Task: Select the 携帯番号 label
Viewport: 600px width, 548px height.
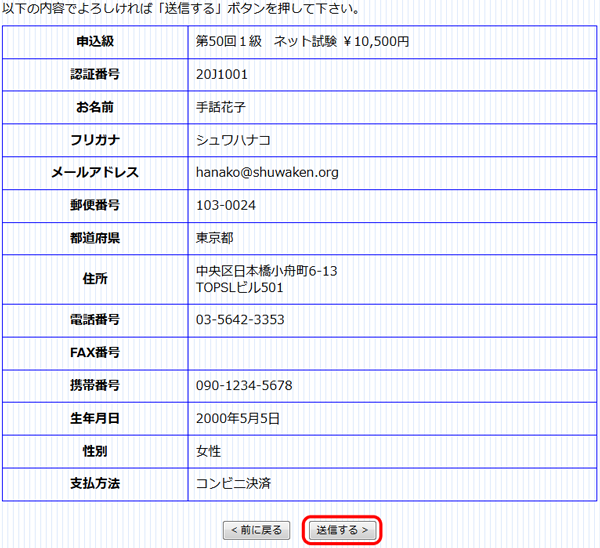Action: 95,385
